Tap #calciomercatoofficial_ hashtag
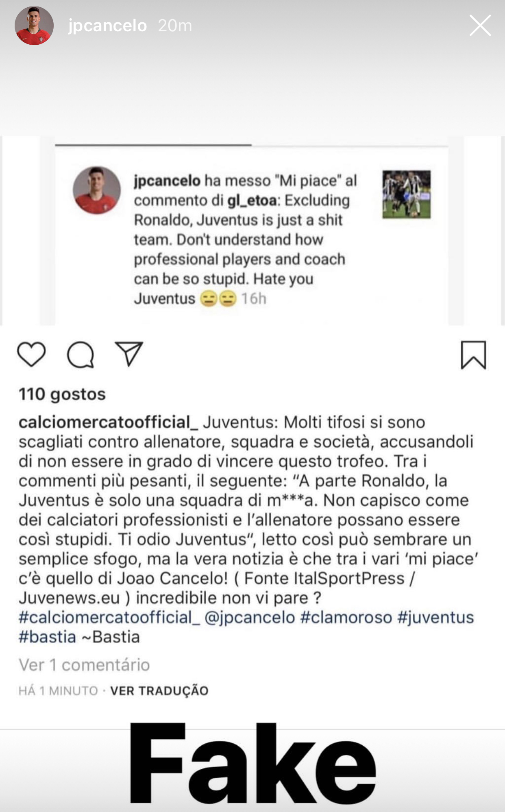 109,617
